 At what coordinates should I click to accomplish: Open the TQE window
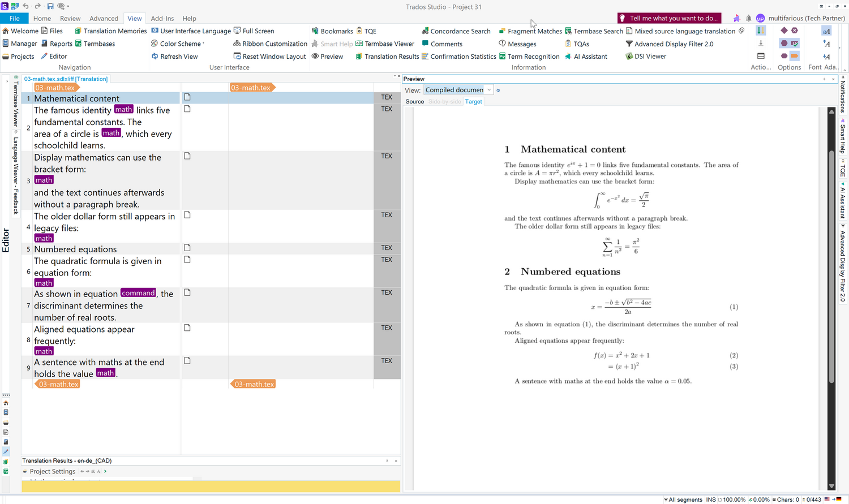click(366, 31)
